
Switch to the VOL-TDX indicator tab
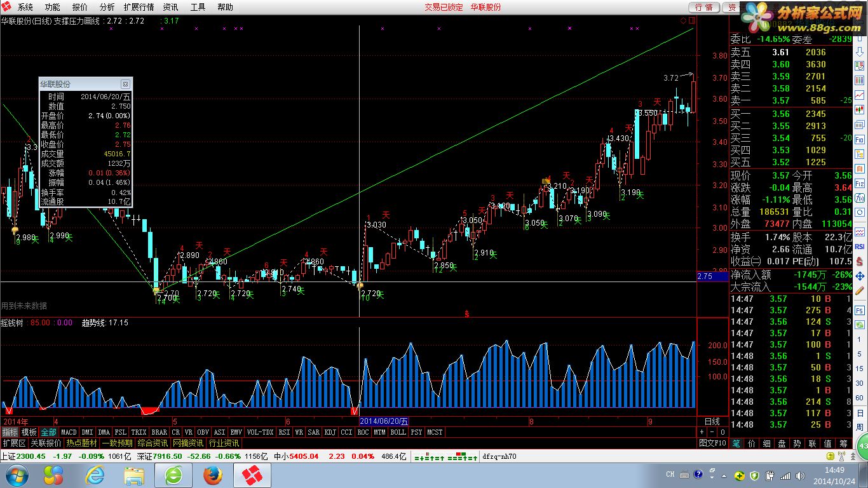coord(261,432)
